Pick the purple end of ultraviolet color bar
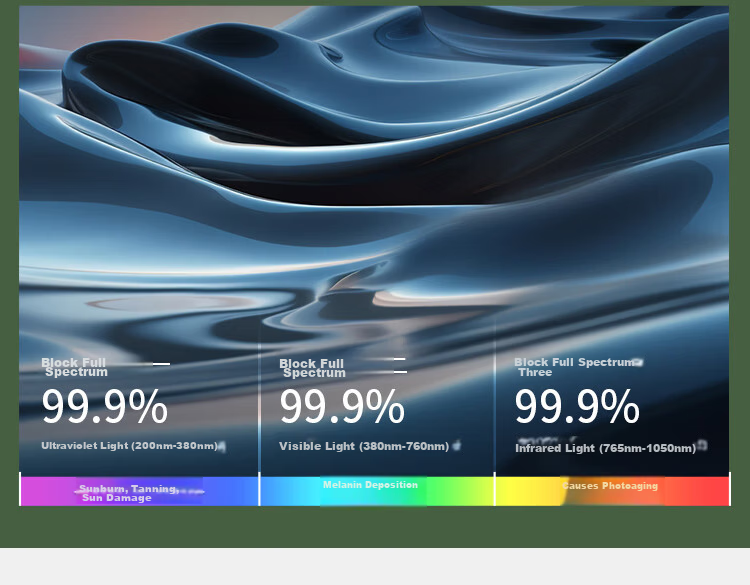The height and width of the screenshot is (585, 750). 43,491
